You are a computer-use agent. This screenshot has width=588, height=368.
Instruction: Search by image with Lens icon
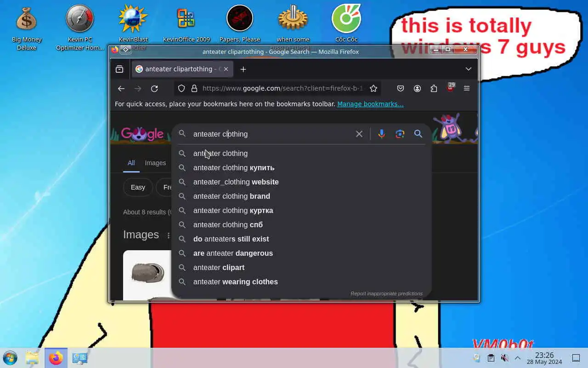click(x=400, y=134)
